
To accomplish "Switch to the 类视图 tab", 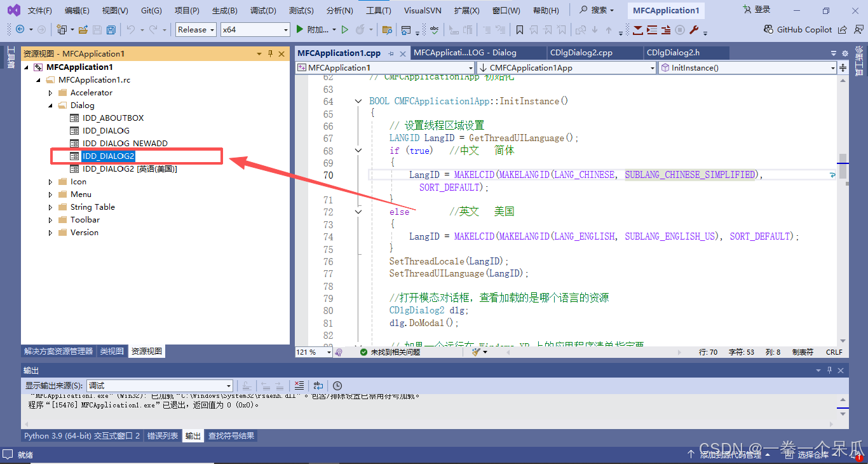I will pos(112,351).
